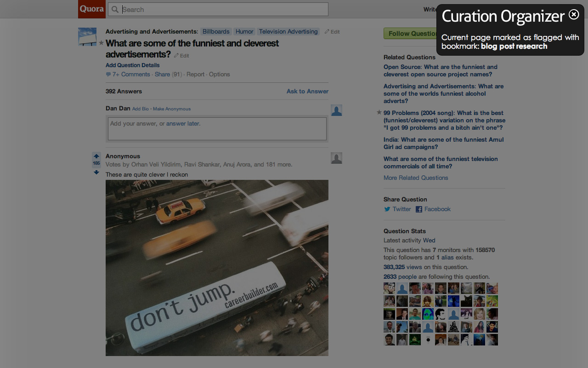Image resolution: width=588 pixels, height=368 pixels.
Task: Open the Television Advertising topic tag
Action: click(288, 31)
